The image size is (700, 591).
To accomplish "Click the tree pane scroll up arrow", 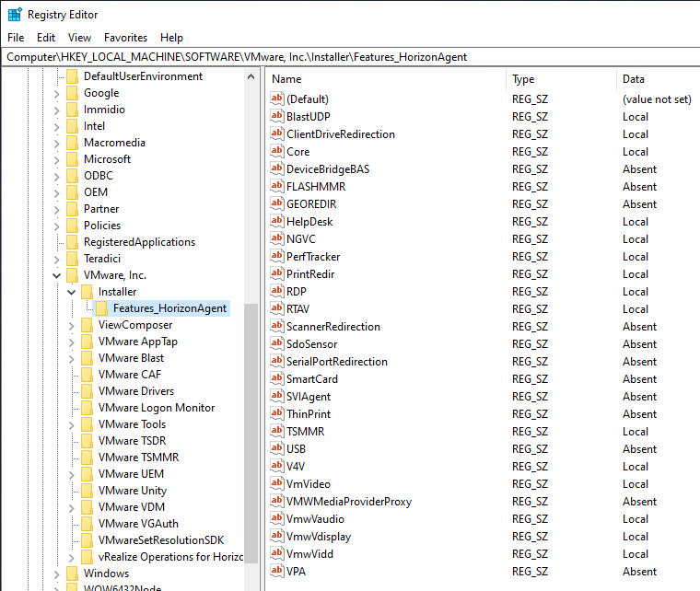I will (x=251, y=76).
